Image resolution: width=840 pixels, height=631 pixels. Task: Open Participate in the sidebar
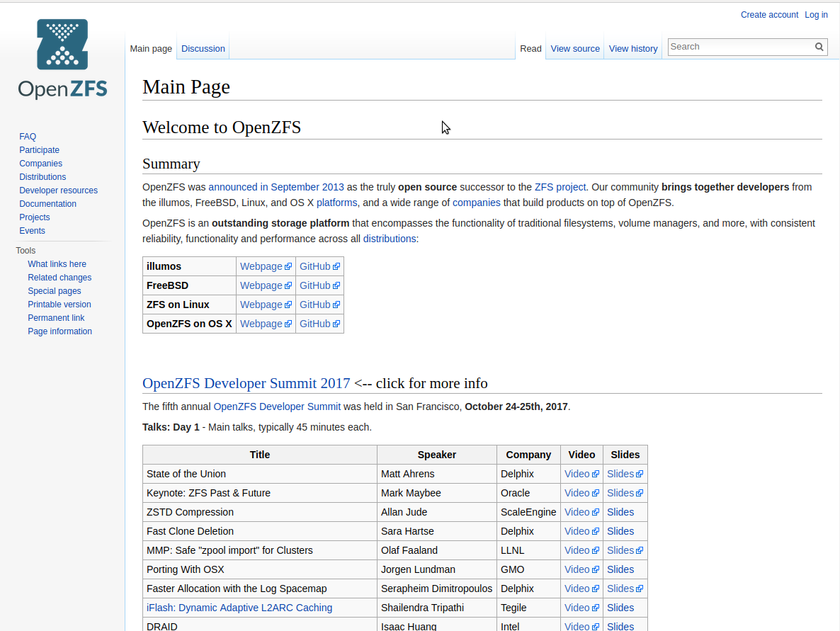(x=39, y=150)
